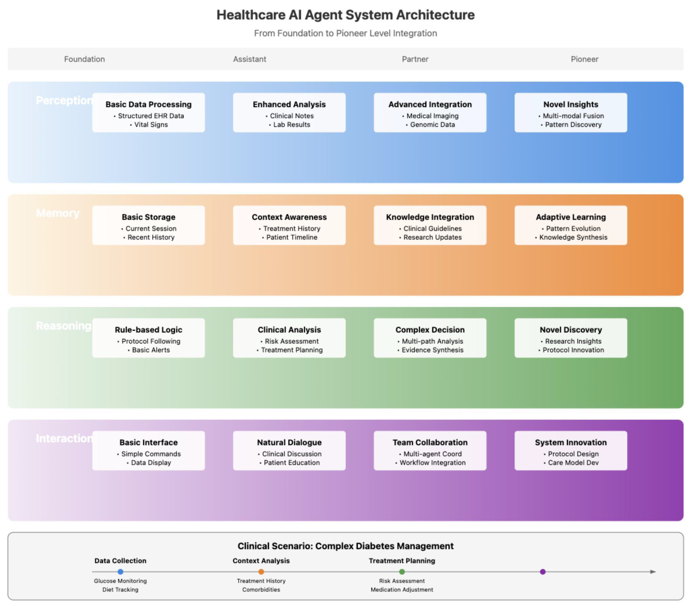This screenshot has height=612, width=700.
Task: Open the Context Awareness memory card
Action: pyautogui.click(x=289, y=225)
